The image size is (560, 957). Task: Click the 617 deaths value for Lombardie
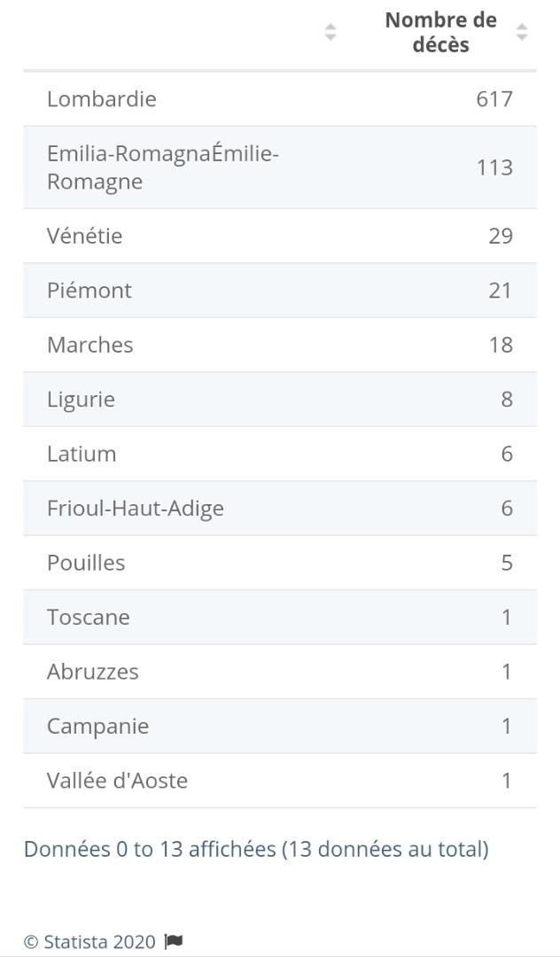[494, 98]
